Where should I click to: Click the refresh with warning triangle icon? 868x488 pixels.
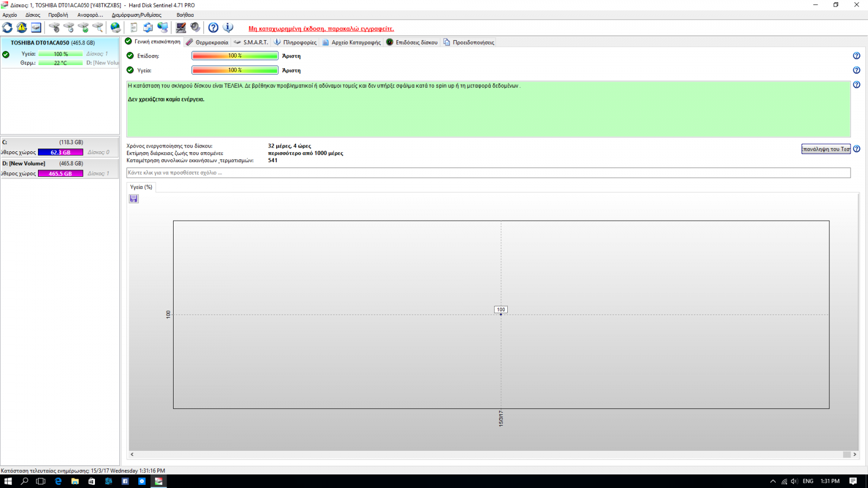22,27
